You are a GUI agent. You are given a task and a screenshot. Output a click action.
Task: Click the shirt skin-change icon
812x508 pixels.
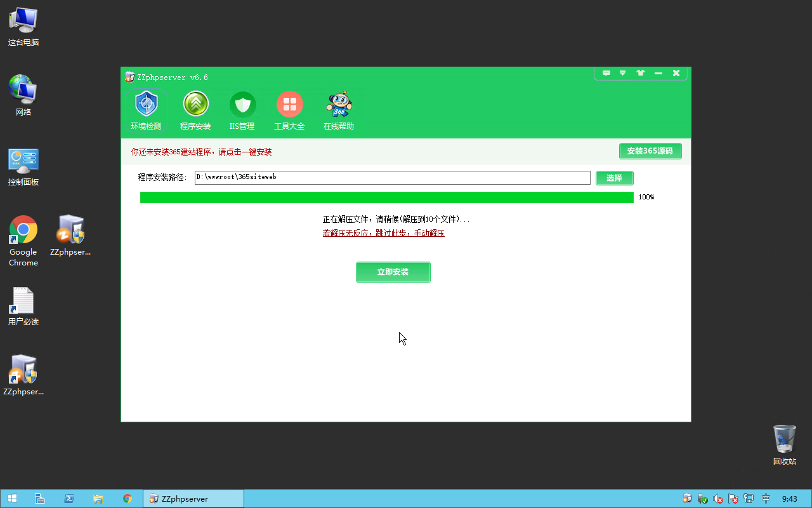point(641,73)
